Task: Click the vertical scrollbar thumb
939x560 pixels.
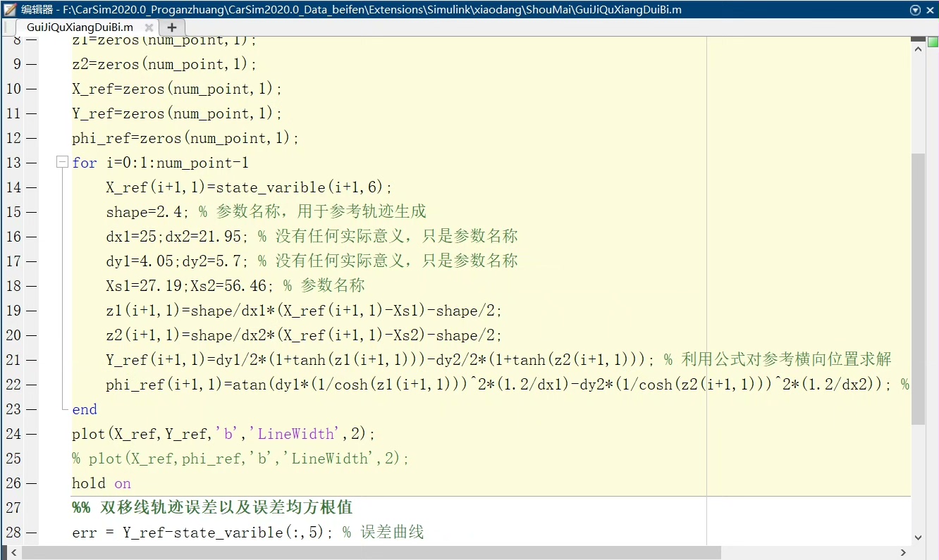Action: [x=918, y=289]
